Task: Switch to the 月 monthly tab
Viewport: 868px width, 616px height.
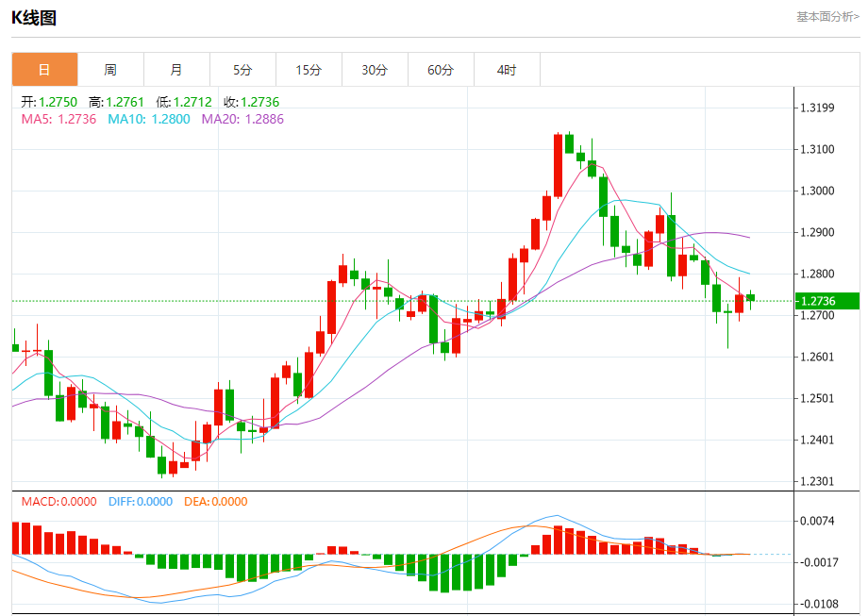Action: [x=176, y=70]
